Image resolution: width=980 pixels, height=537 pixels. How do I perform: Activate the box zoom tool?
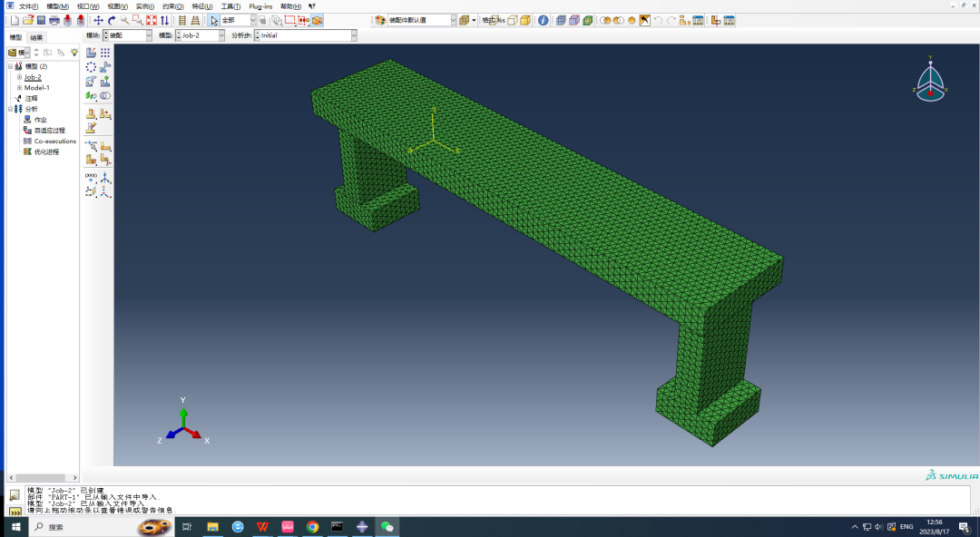[138, 21]
